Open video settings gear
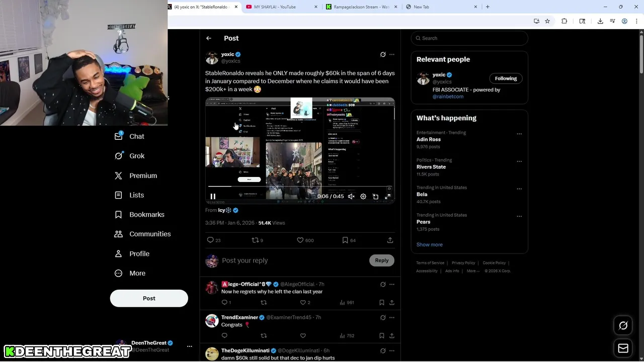The image size is (644, 362). click(x=363, y=197)
